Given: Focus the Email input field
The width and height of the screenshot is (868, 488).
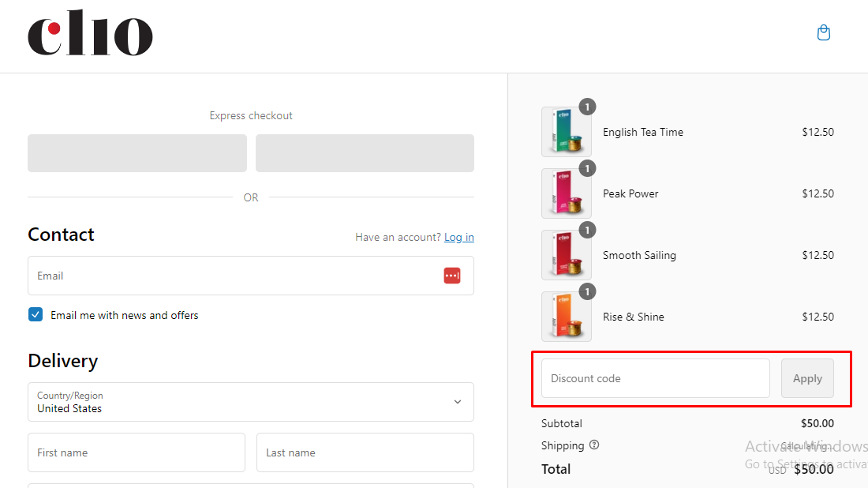Looking at the screenshot, I should point(251,276).
